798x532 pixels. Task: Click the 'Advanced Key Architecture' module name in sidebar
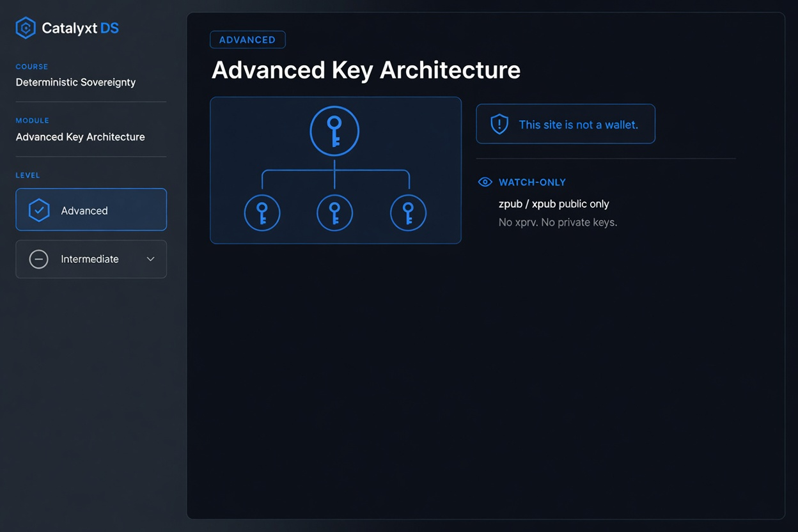(x=81, y=137)
